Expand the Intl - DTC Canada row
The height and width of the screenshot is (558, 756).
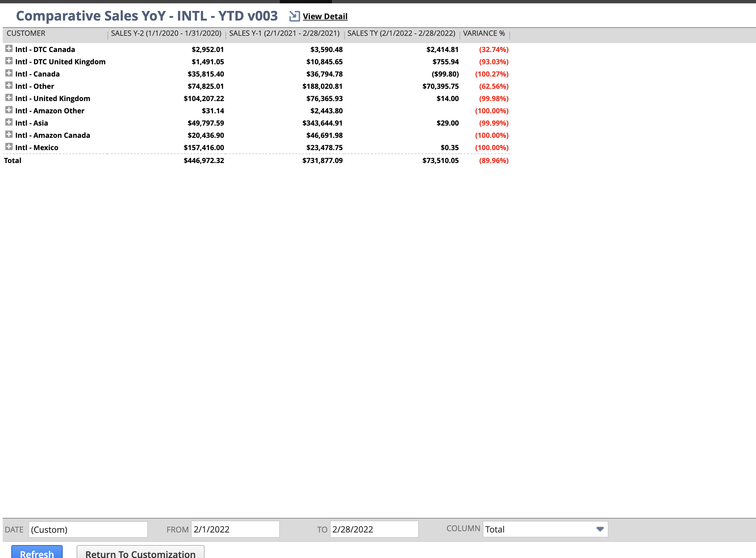9,49
